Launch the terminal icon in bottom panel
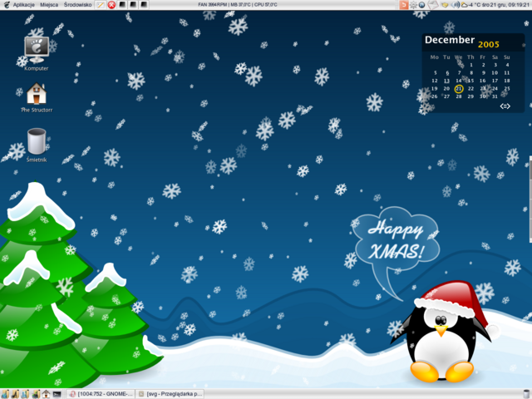 click(x=57, y=394)
